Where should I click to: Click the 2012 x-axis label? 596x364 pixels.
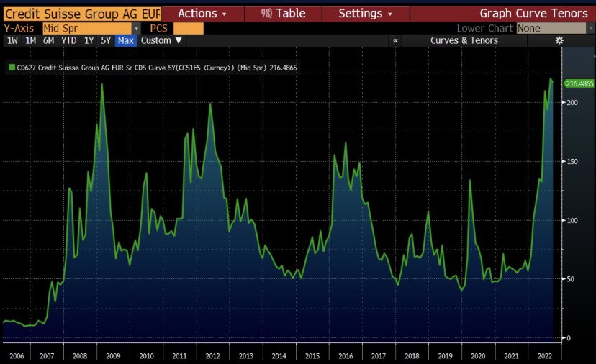[x=212, y=356]
